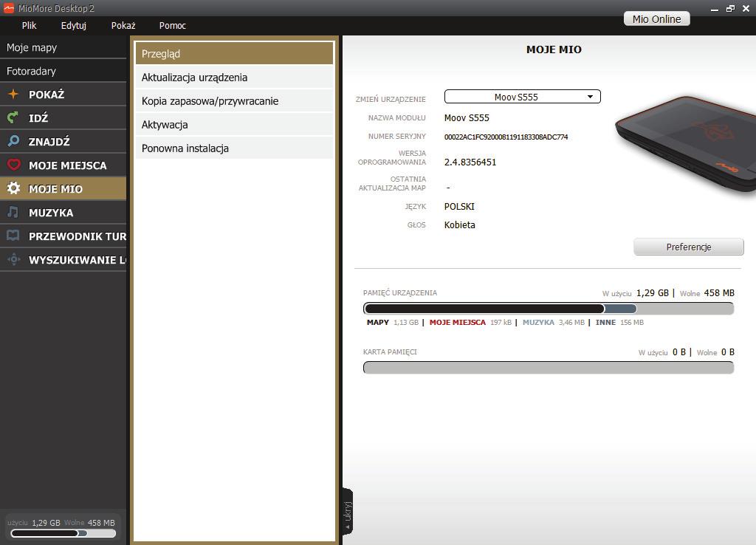The width and height of the screenshot is (756, 545).
Task: Select MUZYKA in the sidebar
Action: coord(63,212)
